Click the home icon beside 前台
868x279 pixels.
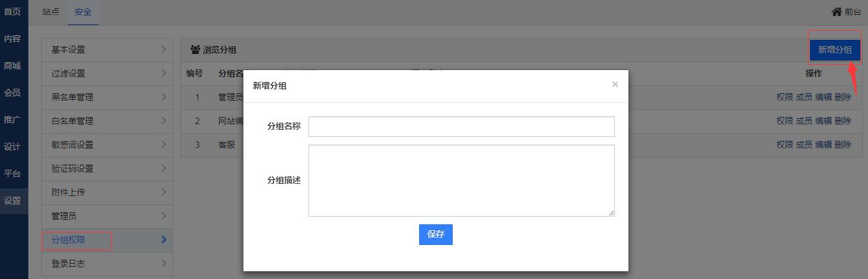[x=836, y=12]
